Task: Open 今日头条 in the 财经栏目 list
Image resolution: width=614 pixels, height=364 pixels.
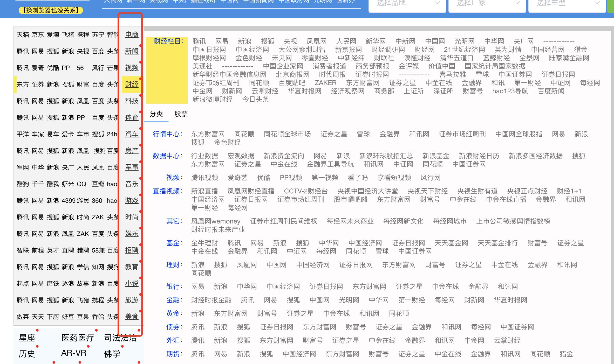Action: point(256,99)
